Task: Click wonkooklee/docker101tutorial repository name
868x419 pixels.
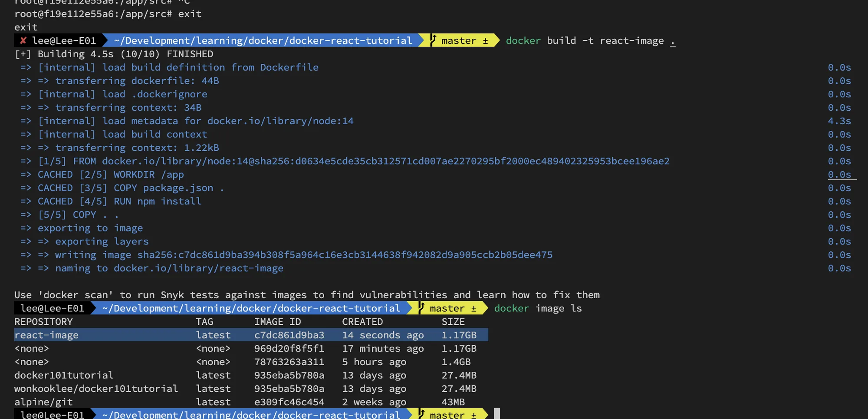Action: click(x=96, y=389)
